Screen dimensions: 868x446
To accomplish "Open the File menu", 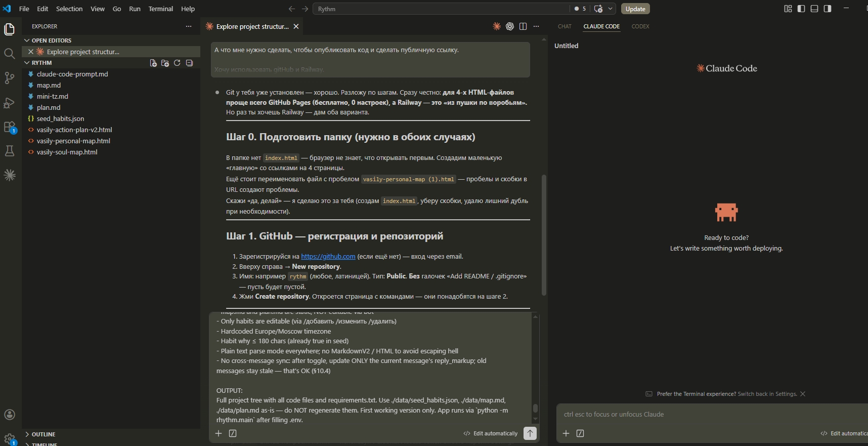I will [24, 9].
